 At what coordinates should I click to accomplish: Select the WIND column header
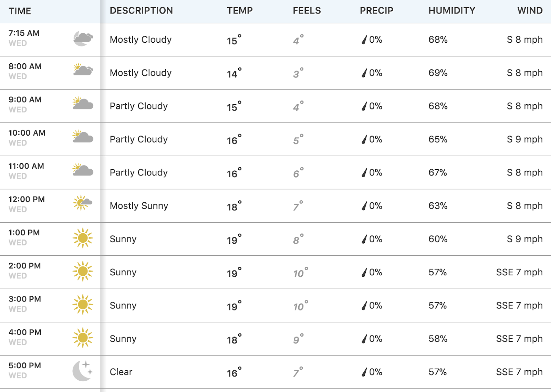point(530,11)
